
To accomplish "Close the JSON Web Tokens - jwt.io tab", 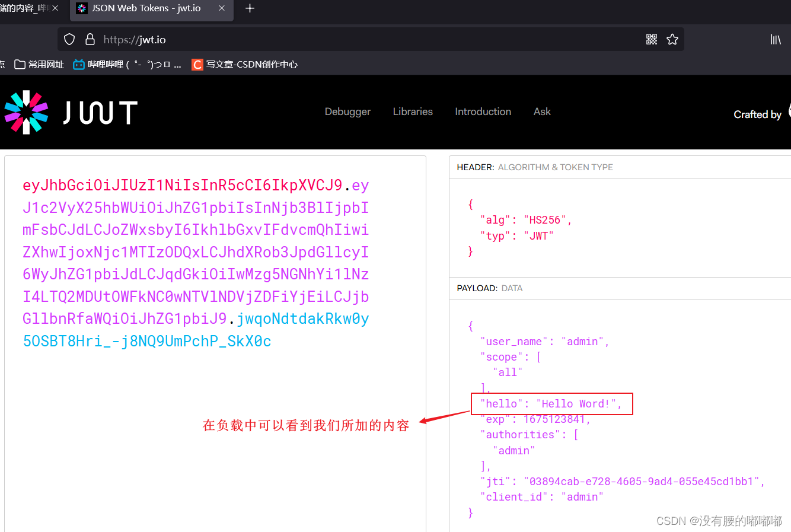I will 222,8.
